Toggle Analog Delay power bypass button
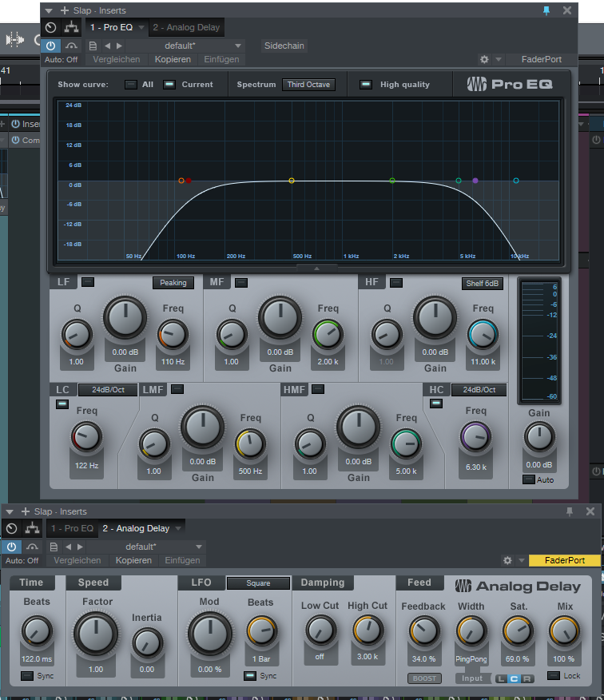The width and height of the screenshot is (604, 700). coord(12,547)
